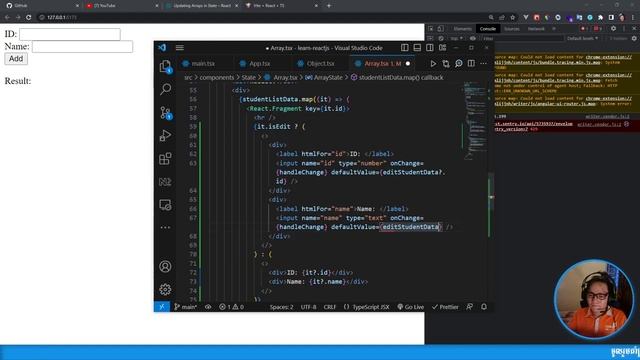Click studentListData.map() callback breadcrumb

point(401,78)
